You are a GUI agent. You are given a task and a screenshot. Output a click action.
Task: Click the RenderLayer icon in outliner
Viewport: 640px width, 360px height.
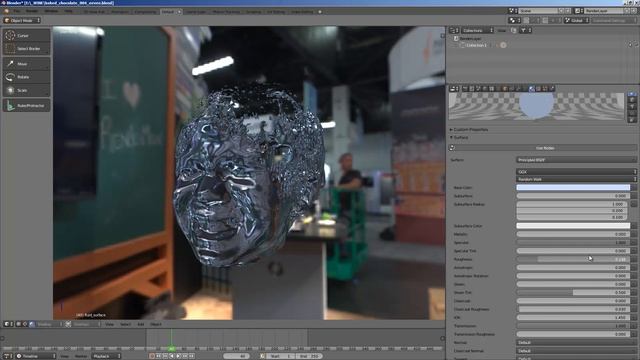point(456,38)
